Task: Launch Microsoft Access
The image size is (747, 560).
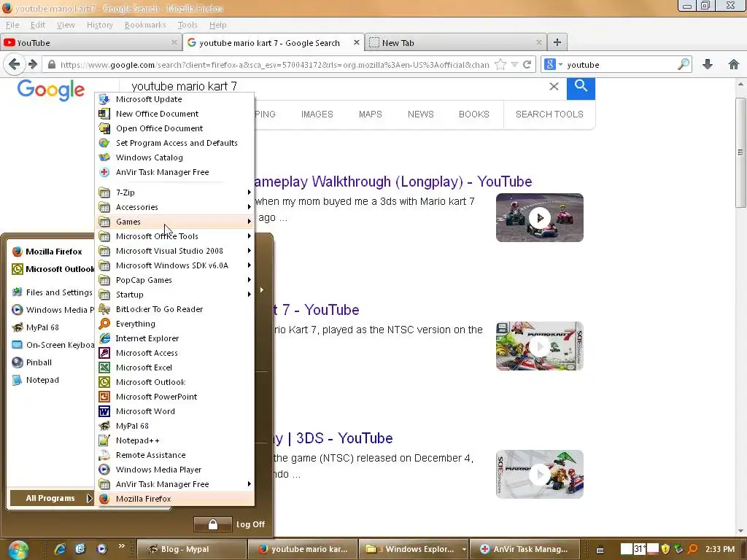Action: coord(174,354)
